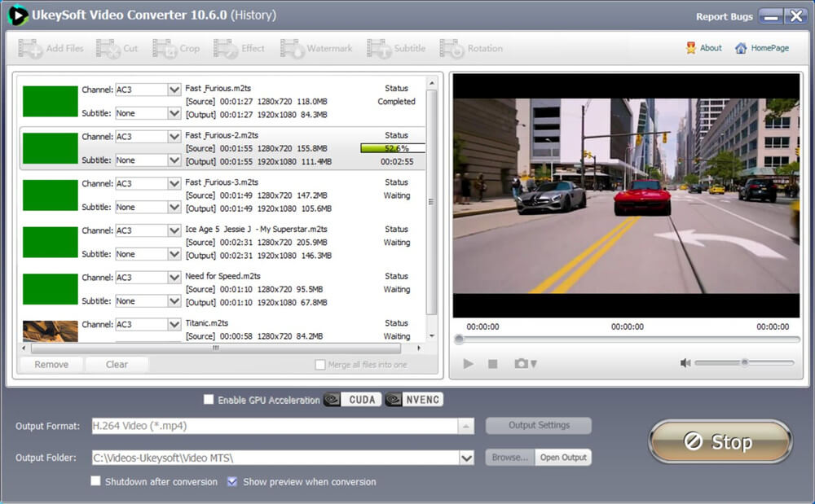
Task: Click the Clear button
Action: pos(117,365)
